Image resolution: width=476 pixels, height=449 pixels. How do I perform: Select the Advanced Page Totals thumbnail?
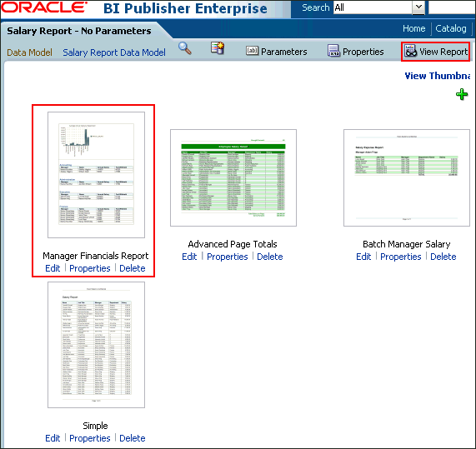coord(233,177)
